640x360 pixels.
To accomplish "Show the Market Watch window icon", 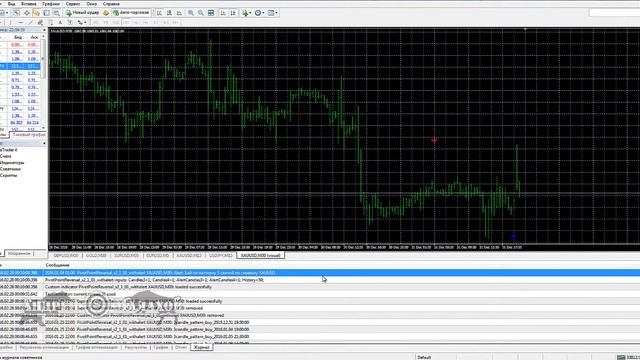I will coord(17,13).
